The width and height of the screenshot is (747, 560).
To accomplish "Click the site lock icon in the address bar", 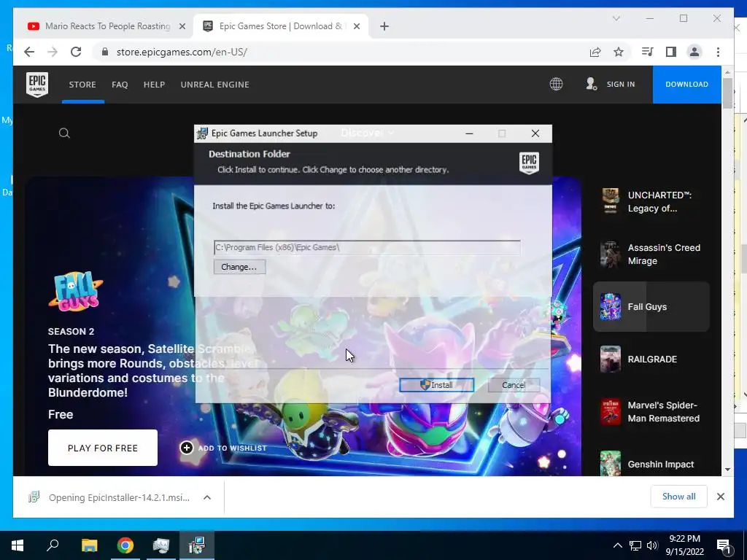I will 105,52.
